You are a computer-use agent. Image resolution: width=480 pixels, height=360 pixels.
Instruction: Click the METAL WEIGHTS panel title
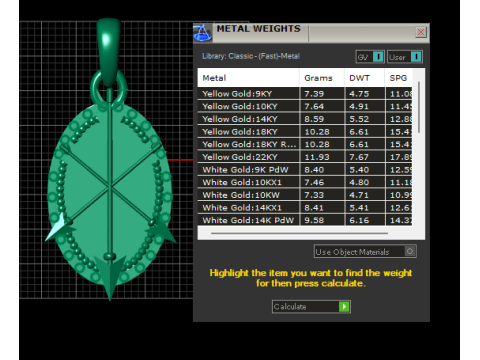pos(258,29)
